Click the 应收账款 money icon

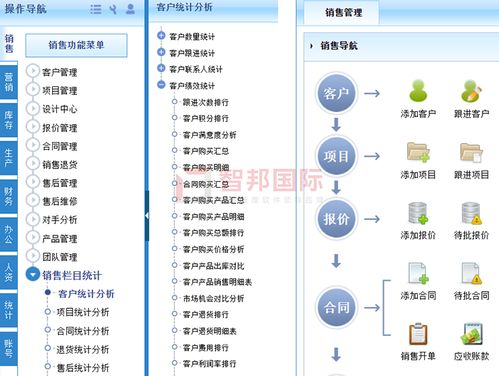(471, 334)
